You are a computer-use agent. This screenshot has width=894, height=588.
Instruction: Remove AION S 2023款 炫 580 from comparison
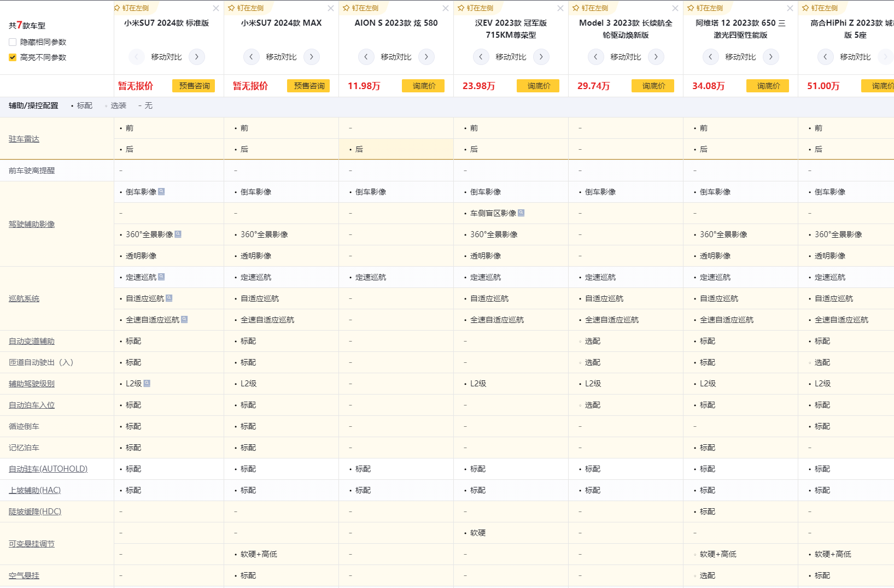445,8
